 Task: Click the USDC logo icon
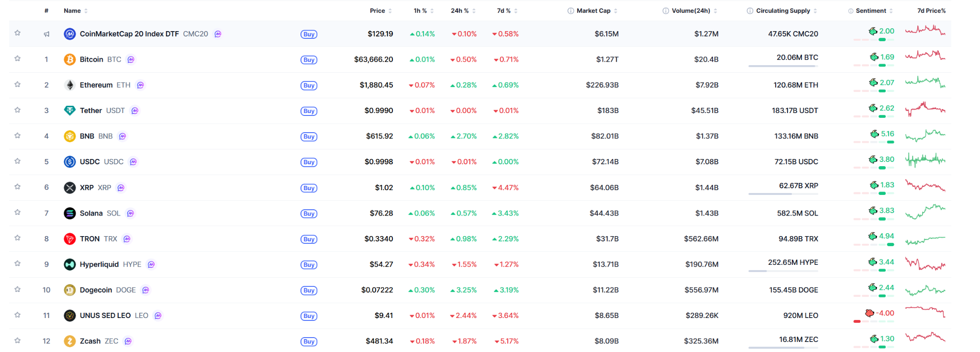(70, 162)
